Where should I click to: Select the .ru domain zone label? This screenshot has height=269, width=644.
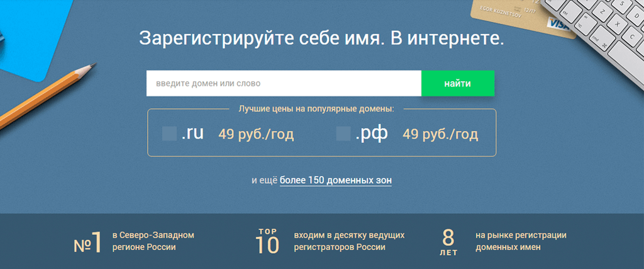click(192, 134)
